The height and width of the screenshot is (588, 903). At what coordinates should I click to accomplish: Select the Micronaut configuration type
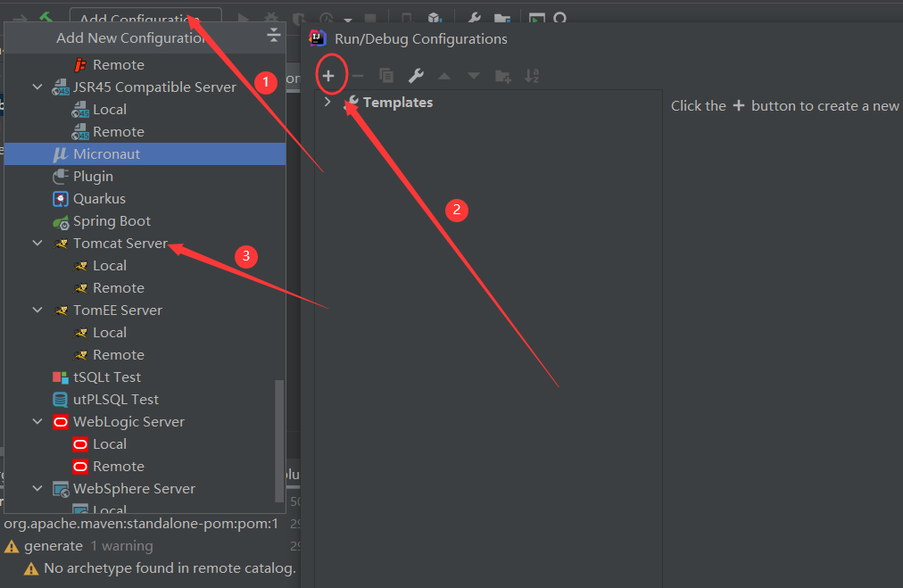click(x=145, y=153)
